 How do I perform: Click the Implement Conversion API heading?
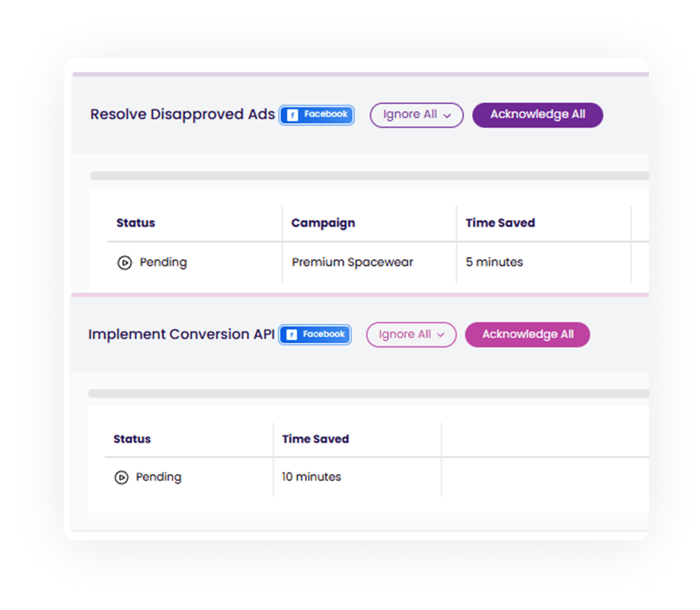[x=181, y=334]
